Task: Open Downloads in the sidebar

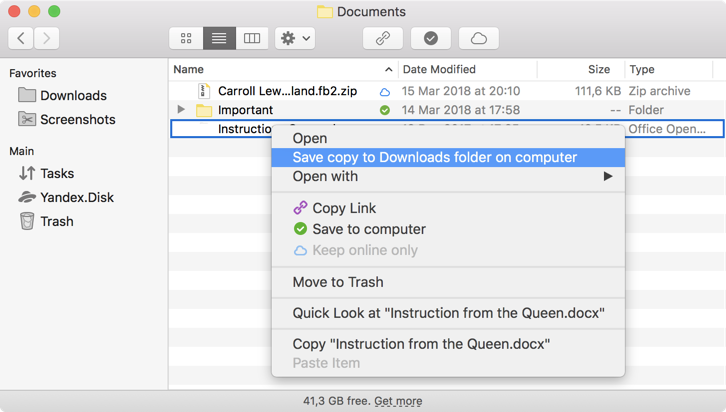Action: 73,96
